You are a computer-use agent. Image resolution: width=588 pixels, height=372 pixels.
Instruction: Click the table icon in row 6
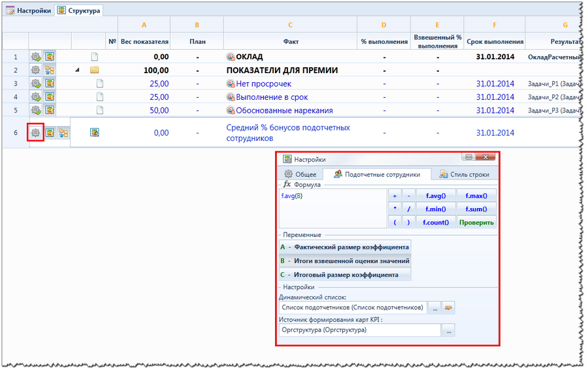coord(50,132)
